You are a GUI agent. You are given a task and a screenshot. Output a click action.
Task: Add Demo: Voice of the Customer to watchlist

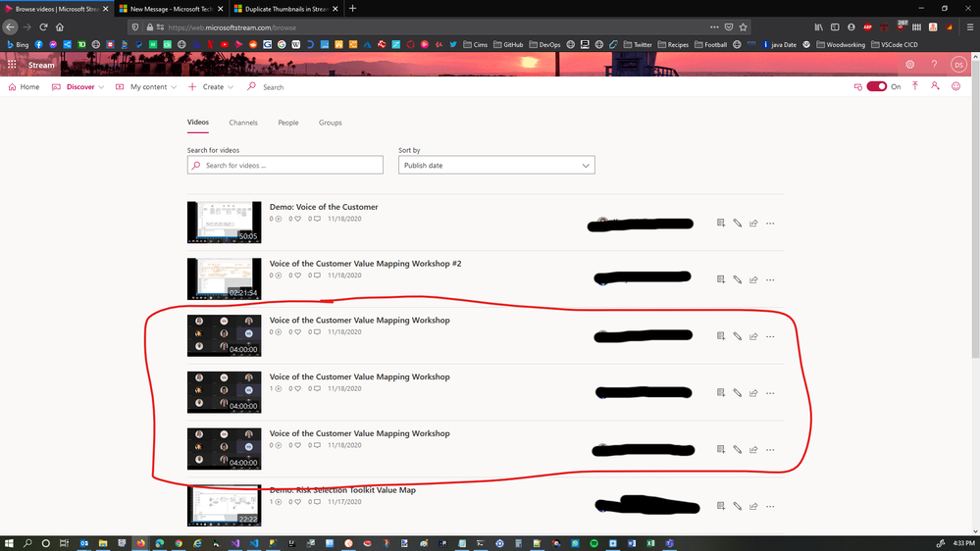[721, 223]
